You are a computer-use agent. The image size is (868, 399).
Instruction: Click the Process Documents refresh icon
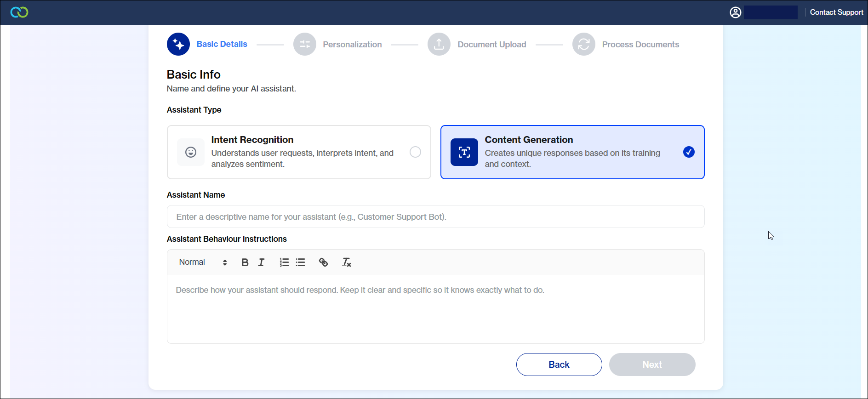[584, 44]
